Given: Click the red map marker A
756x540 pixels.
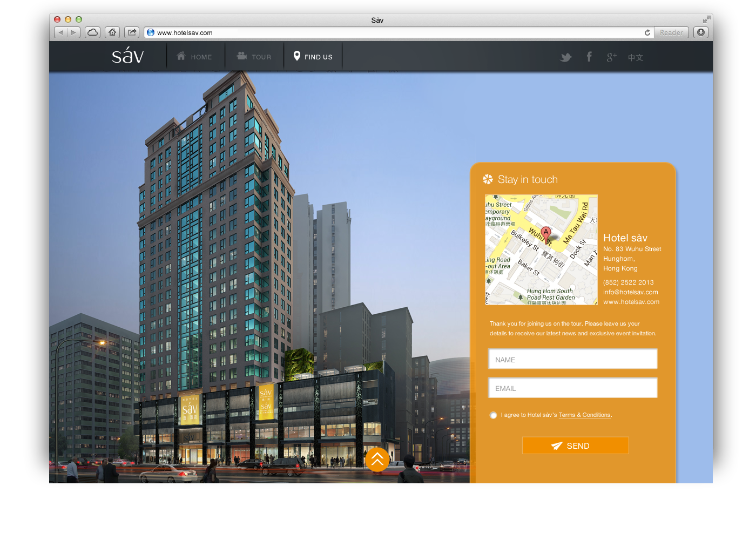Looking at the screenshot, I should tap(546, 234).
